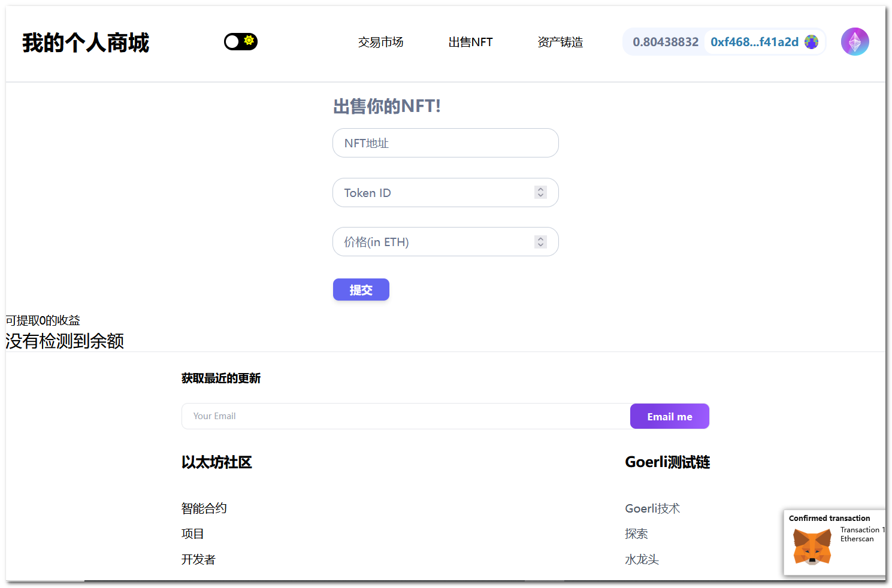Click the sun icon inside the theme switch
The image size is (892, 588).
pyautogui.click(x=248, y=41)
